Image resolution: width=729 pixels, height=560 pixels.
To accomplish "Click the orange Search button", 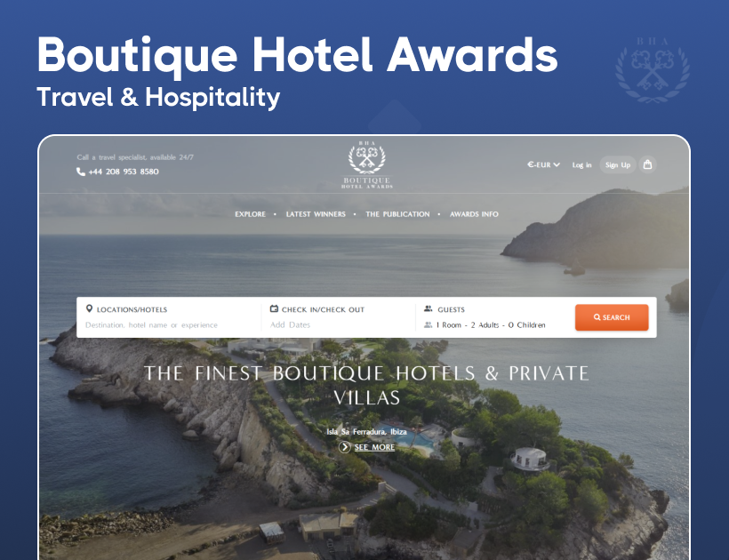I will point(612,317).
